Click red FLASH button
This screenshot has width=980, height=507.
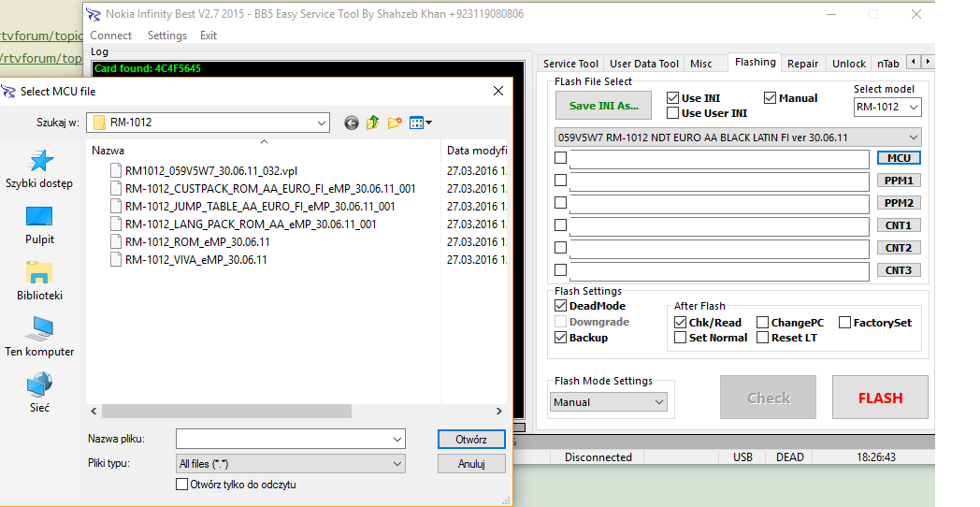[x=880, y=398]
